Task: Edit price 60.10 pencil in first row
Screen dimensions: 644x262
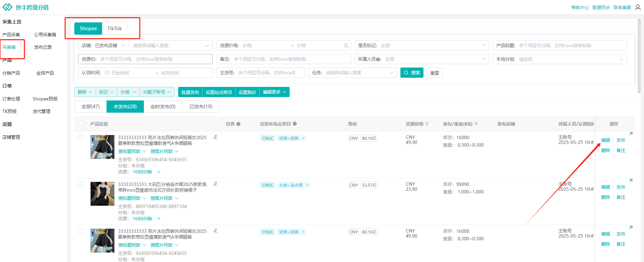Action: [x=375, y=138]
